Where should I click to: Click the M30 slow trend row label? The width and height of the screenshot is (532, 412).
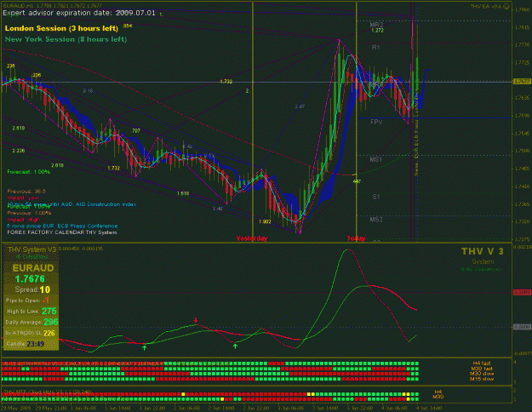(482, 374)
